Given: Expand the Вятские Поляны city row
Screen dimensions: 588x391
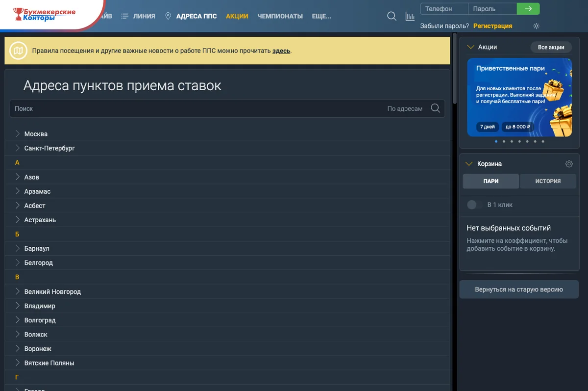Looking at the screenshot, I should [x=227, y=363].
